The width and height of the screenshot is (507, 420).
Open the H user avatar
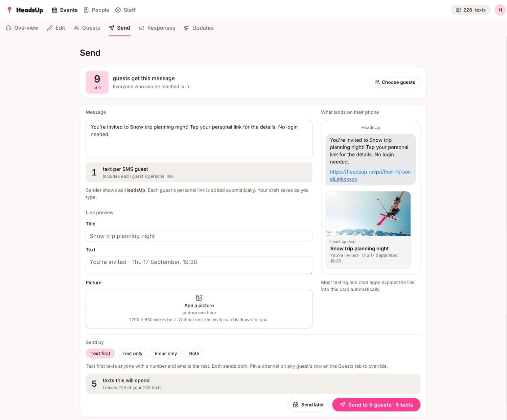point(500,10)
